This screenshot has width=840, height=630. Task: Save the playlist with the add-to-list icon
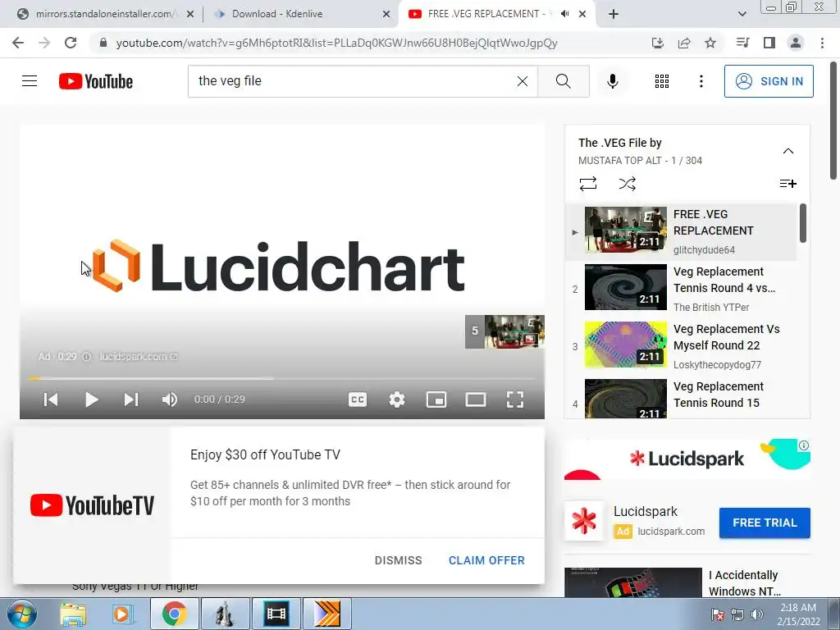pyautogui.click(x=787, y=184)
